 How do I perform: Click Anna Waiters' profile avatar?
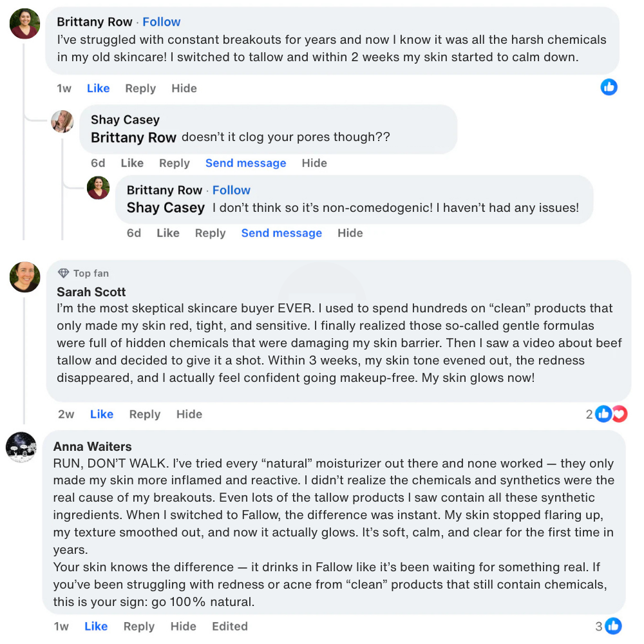click(x=21, y=447)
